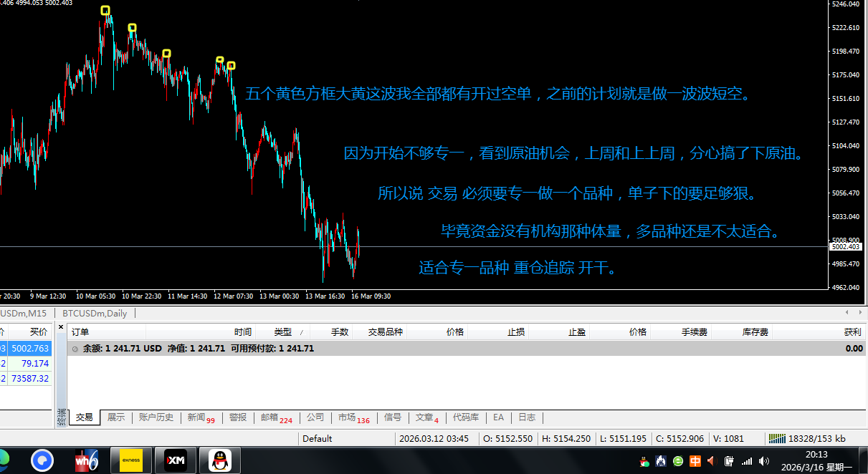Click the wh6 taskbar application icon
The height and width of the screenshot is (474, 868).
pos(87,460)
